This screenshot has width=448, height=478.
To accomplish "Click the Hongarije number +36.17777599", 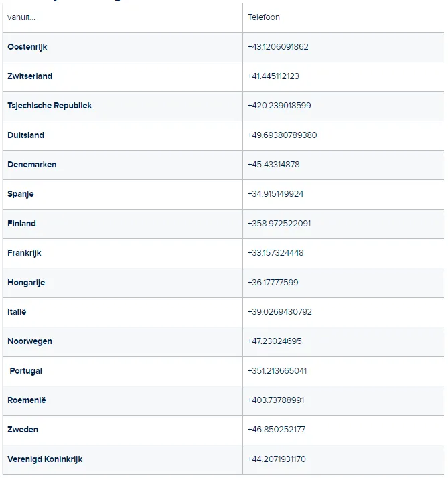I will (273, 283).
